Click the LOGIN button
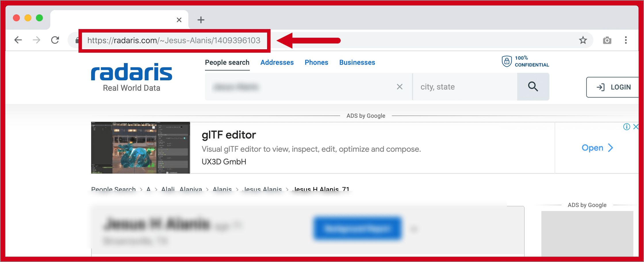Image resolution: width=644 pixels, height=262 pixels. pos(612,87)
